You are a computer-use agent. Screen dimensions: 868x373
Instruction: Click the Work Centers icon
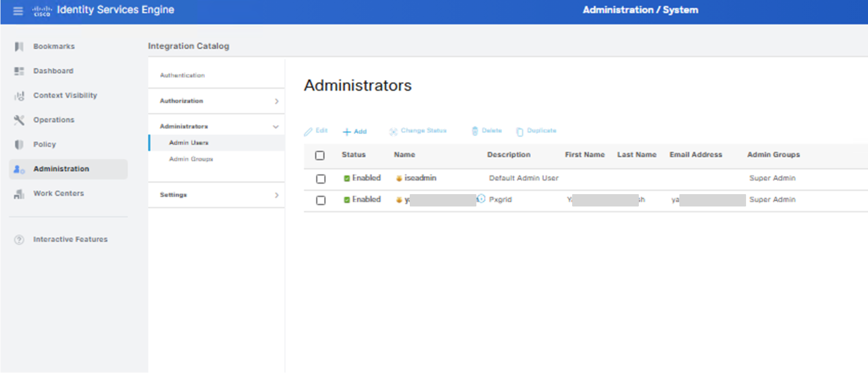pos(19,194)
